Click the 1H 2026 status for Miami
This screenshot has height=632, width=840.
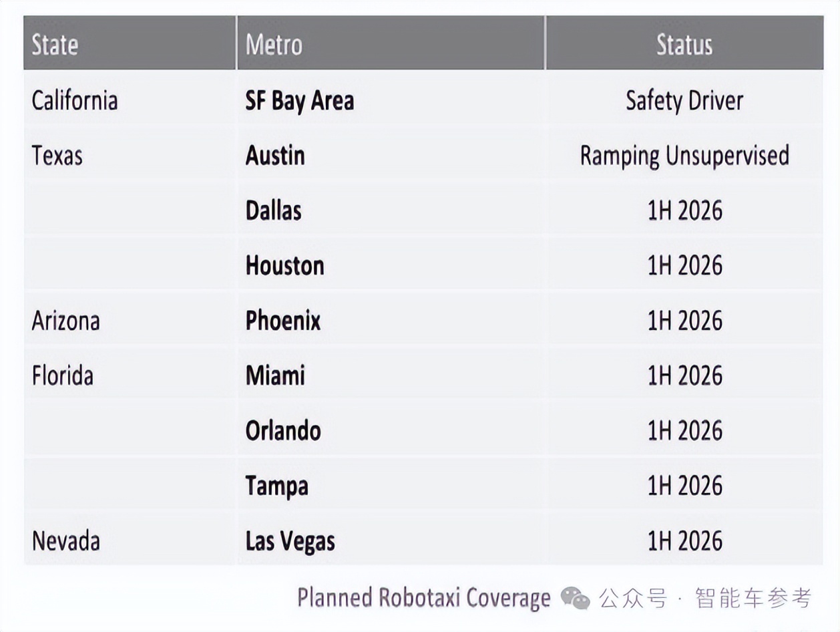coord(684,375)
